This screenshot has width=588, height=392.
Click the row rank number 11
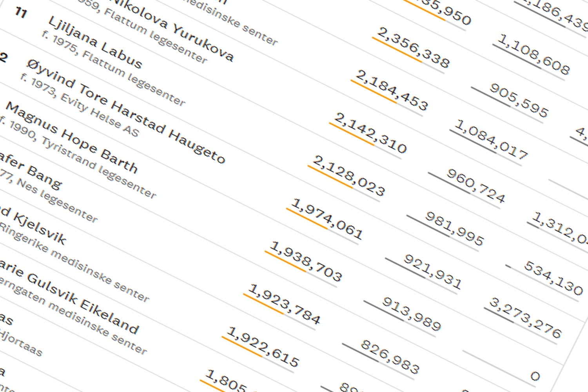point(21,13)
